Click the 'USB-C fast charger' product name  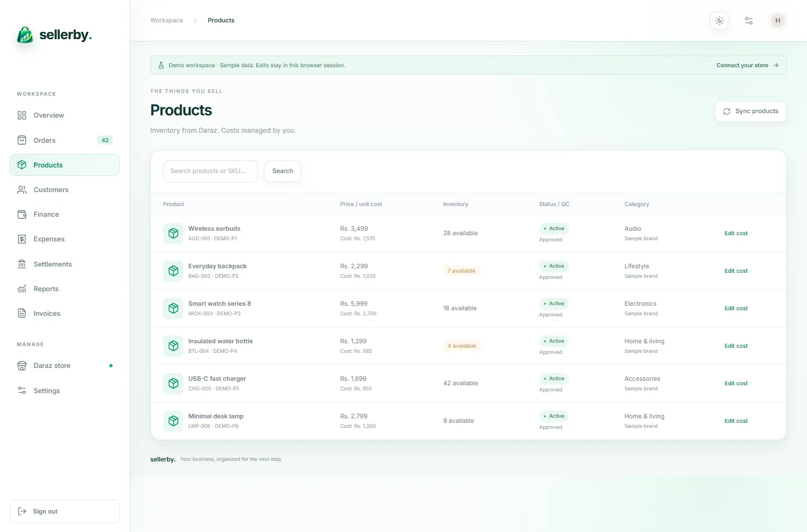[217, 379]
